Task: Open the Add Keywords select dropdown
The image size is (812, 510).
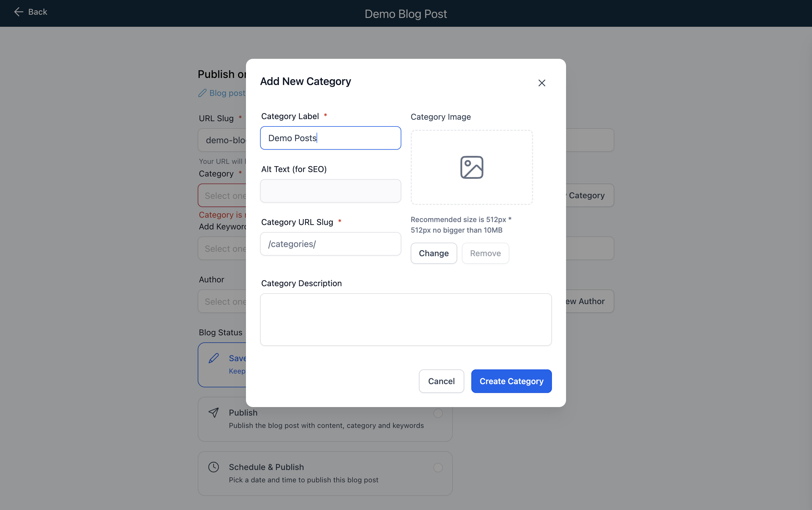Action: (x=222, y=248)
